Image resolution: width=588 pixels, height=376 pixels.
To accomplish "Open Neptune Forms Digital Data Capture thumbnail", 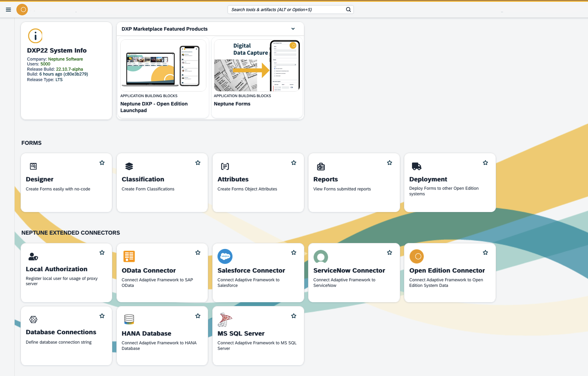I will click(x=257, y=65).
